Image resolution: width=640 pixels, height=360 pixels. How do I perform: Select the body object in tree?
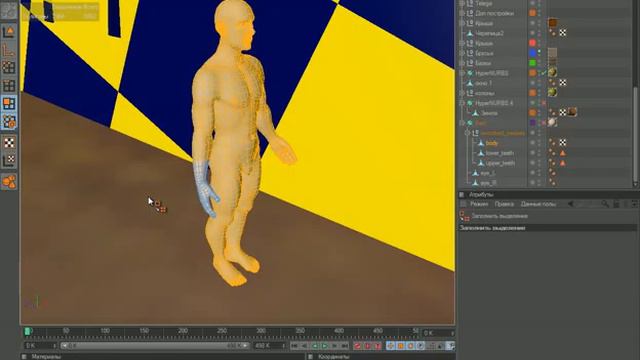[492, 143]
